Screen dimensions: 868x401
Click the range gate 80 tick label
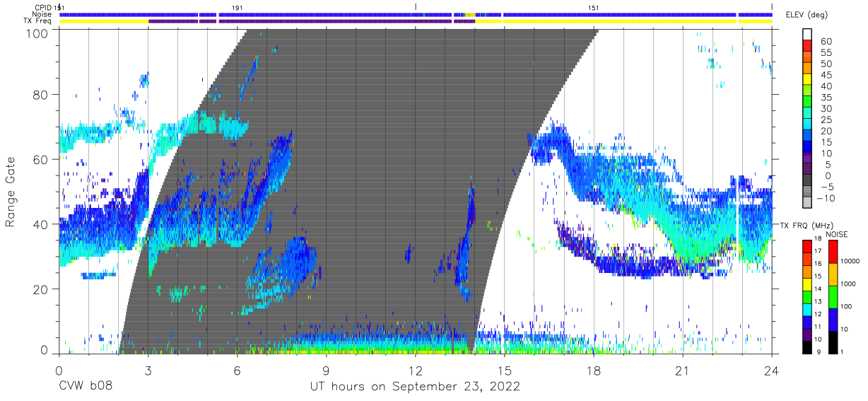(40, 95)
